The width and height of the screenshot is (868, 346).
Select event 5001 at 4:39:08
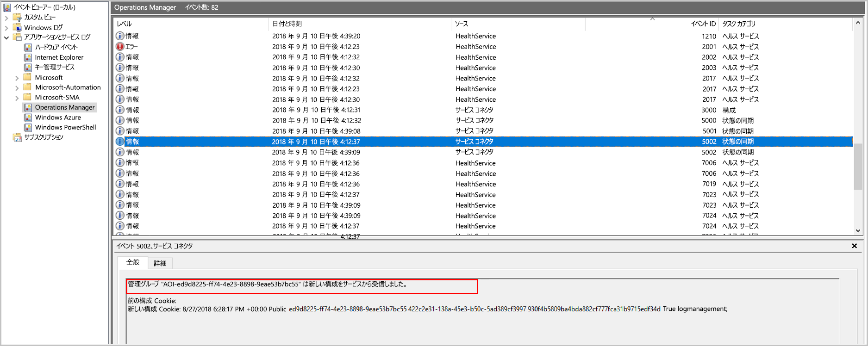tap(483, 131)
